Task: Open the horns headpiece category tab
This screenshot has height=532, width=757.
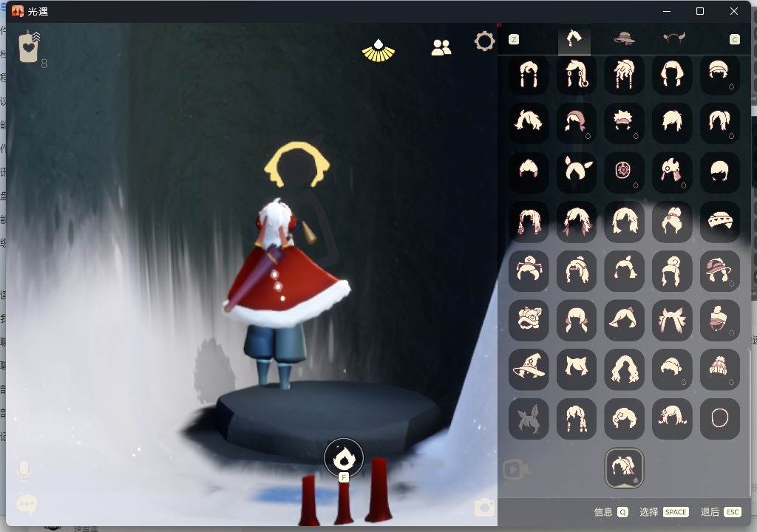Action: [674, 38]
